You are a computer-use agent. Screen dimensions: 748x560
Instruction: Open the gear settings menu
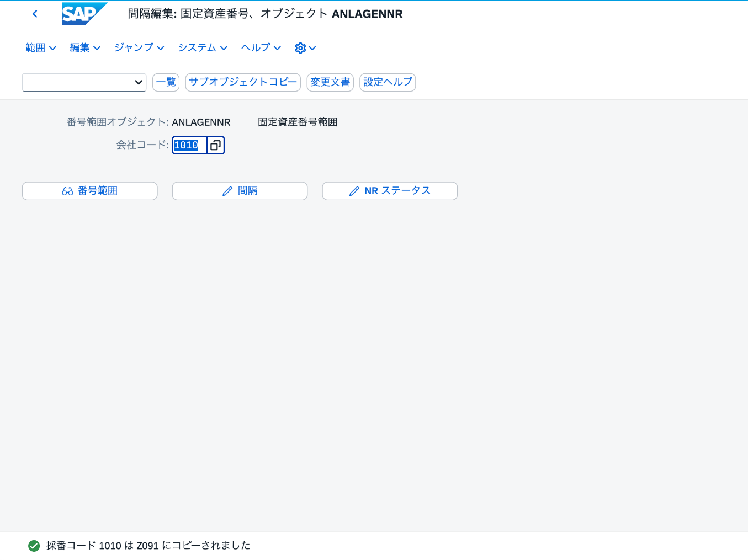pyautogui.click(x=305, y=48)
